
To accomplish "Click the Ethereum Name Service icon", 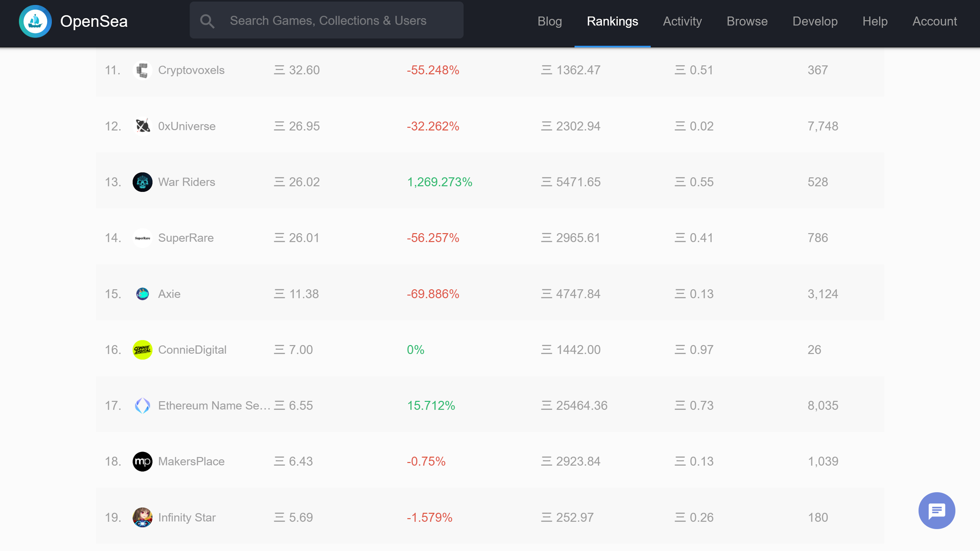I will coord(142,406).
